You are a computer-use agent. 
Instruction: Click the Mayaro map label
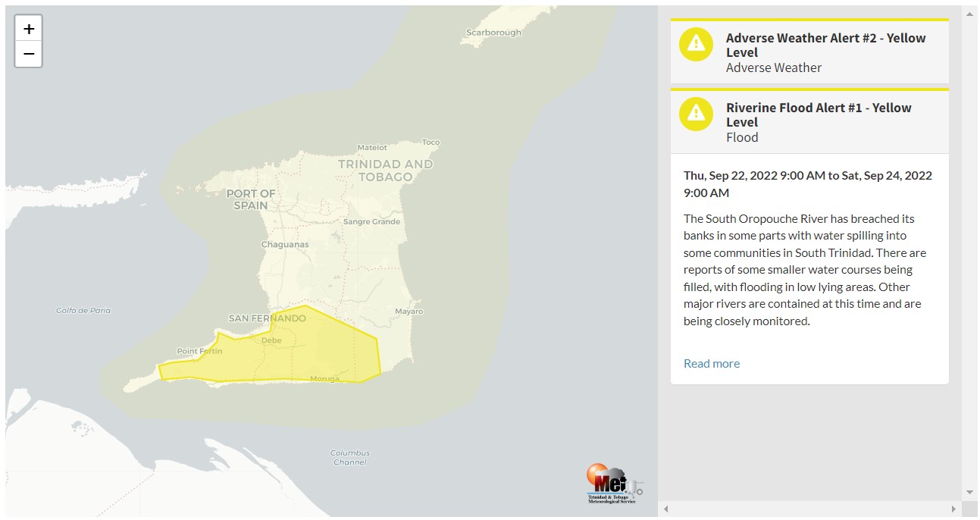point(409,312)
